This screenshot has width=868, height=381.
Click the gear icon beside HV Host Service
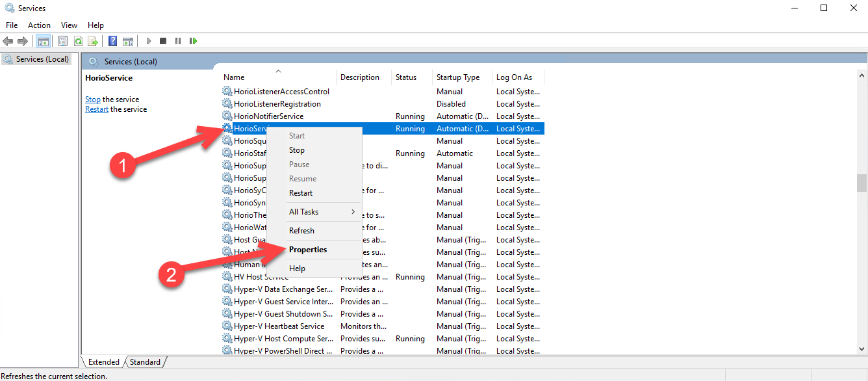pos(227,277)
